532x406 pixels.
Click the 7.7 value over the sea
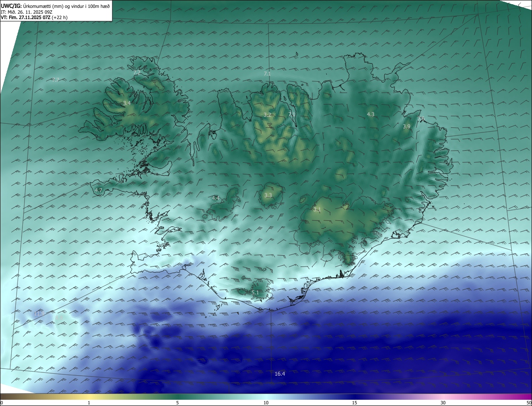[x=56, y=80]
